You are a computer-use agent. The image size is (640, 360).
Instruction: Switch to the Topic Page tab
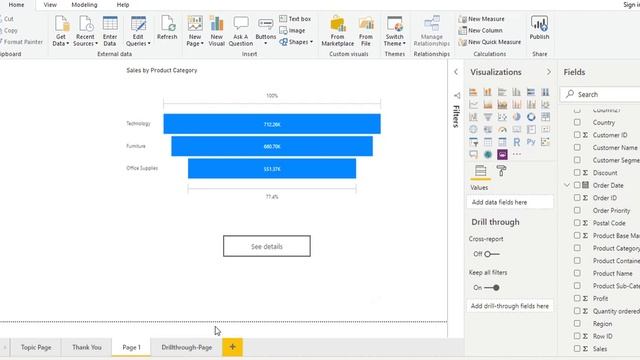point(36,347)
